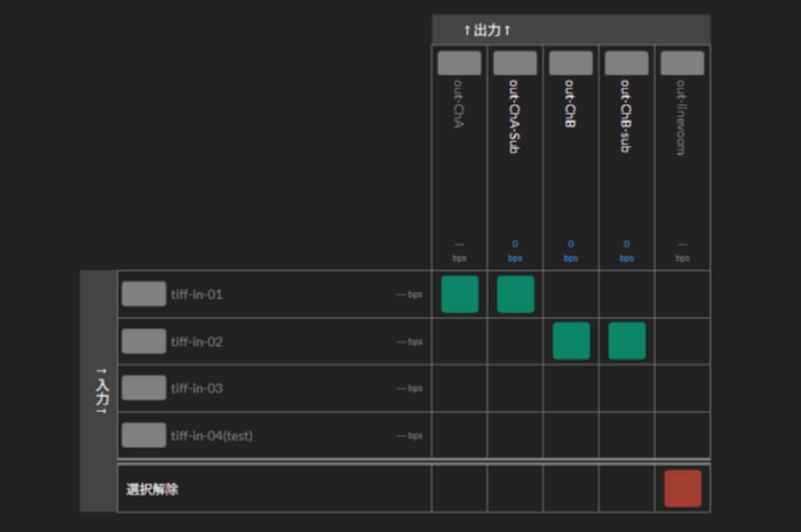801x532 pixels.
Task: Toggle green crosspoint tiff-in-02 to out-ChB
Action: [571, 341]
